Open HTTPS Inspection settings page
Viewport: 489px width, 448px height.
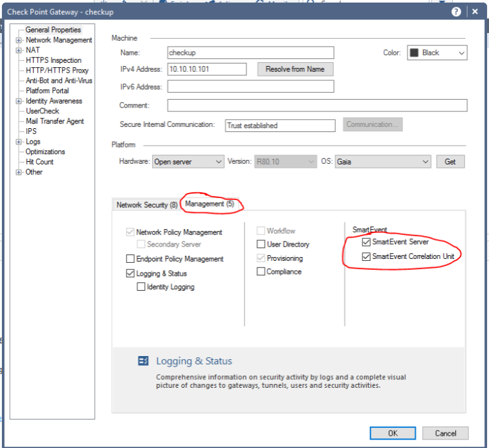click(x=54, y=60)
